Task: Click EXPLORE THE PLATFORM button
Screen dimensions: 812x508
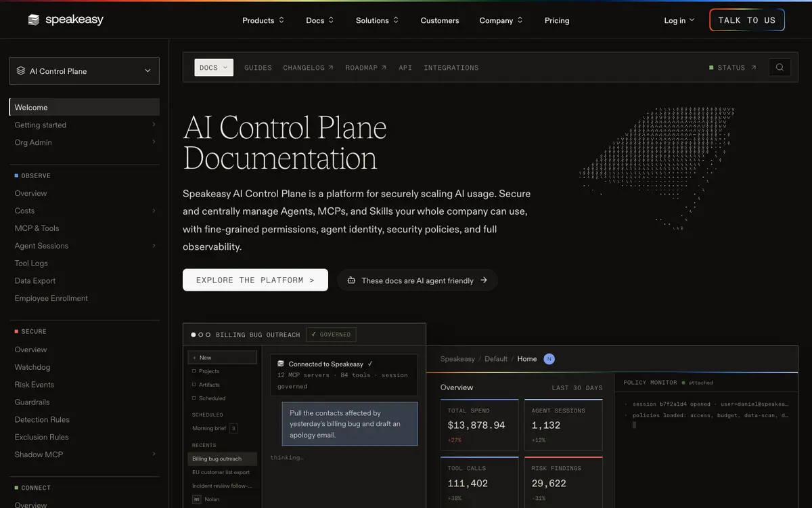Action: pyautogui.click(x=255, y=280)
